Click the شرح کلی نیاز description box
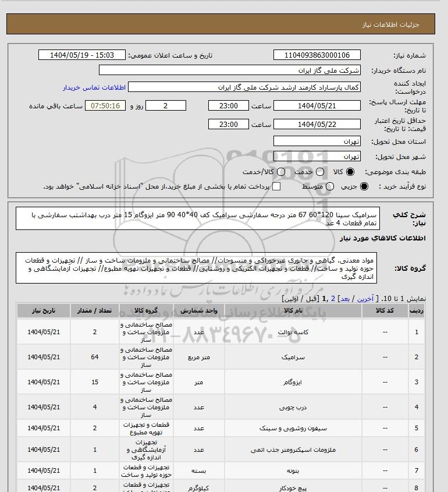The height and width of the screenshot is (492, 448). [197, 218]
